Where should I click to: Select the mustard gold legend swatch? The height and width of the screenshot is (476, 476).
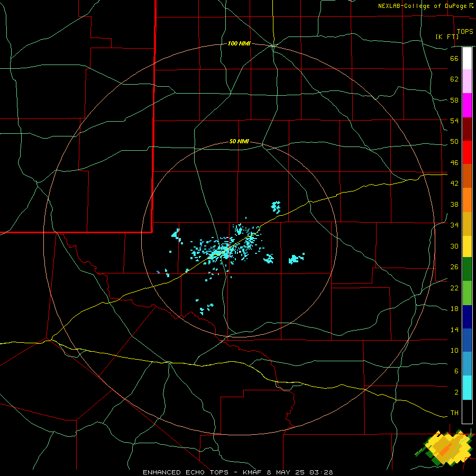tap(467, 224)
